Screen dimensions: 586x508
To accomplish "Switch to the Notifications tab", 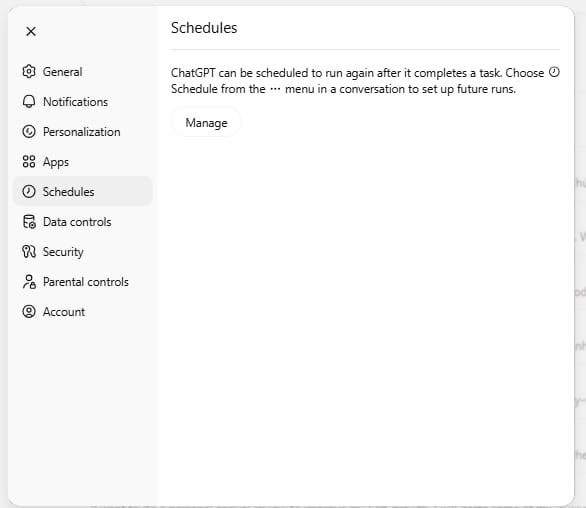I will pos(83,102).
